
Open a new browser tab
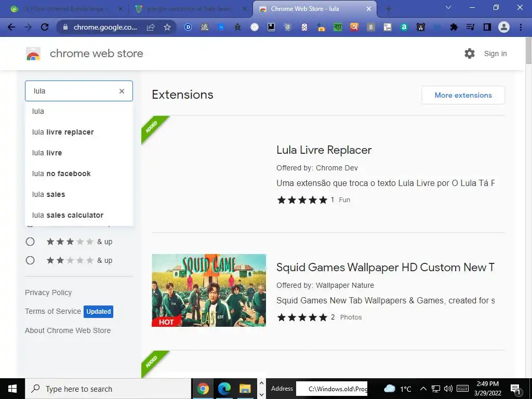tap(389, 9)
